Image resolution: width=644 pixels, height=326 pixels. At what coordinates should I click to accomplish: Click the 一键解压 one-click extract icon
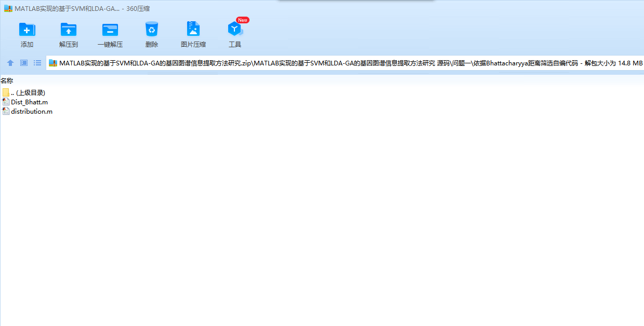[x=110, y=30]
